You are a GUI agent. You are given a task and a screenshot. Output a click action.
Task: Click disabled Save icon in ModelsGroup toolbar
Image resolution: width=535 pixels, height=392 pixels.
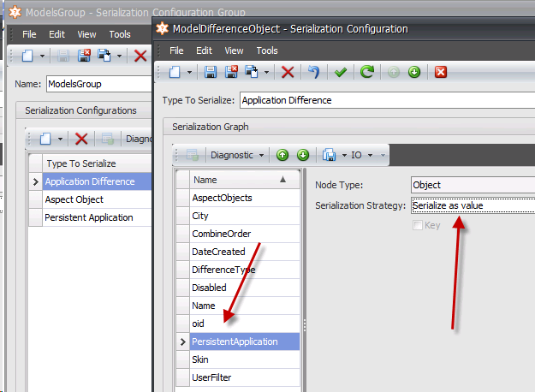63,56
